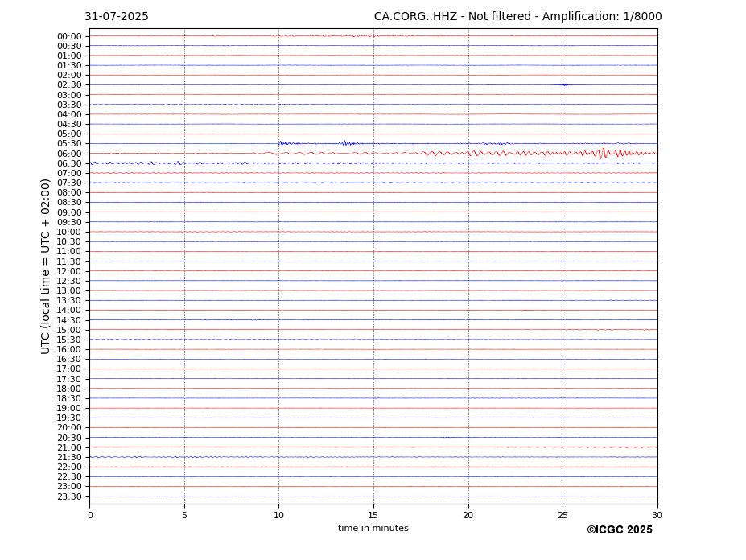Click the 23:00 time row label
The image size is (746, 560).
coord(69,487)
